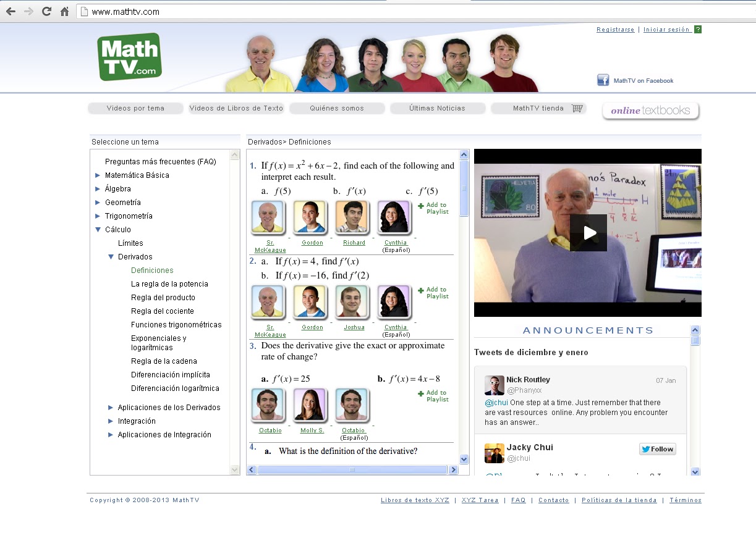The image size is (756, 533).
Task: Follow @jchui using the Twitter Follow button
Action: click(657, 449)
